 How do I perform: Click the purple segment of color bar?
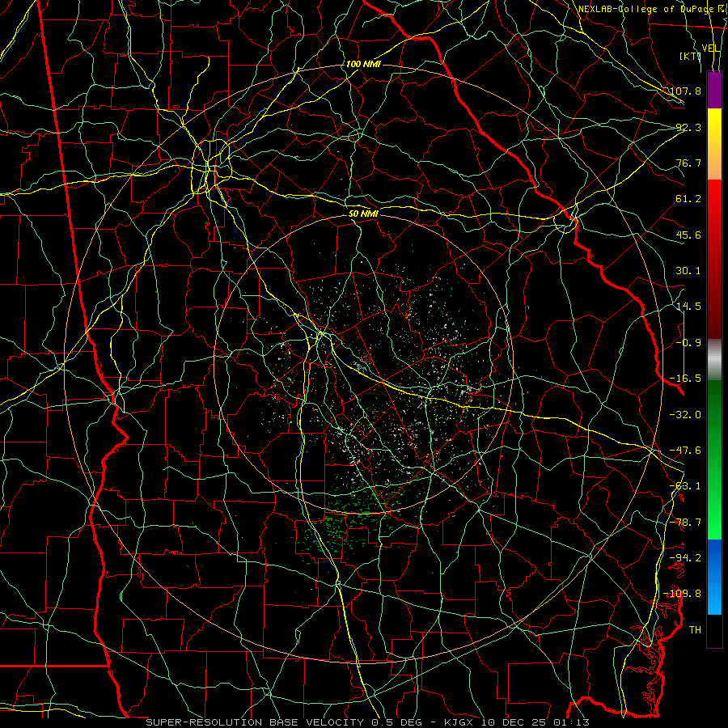714,90
